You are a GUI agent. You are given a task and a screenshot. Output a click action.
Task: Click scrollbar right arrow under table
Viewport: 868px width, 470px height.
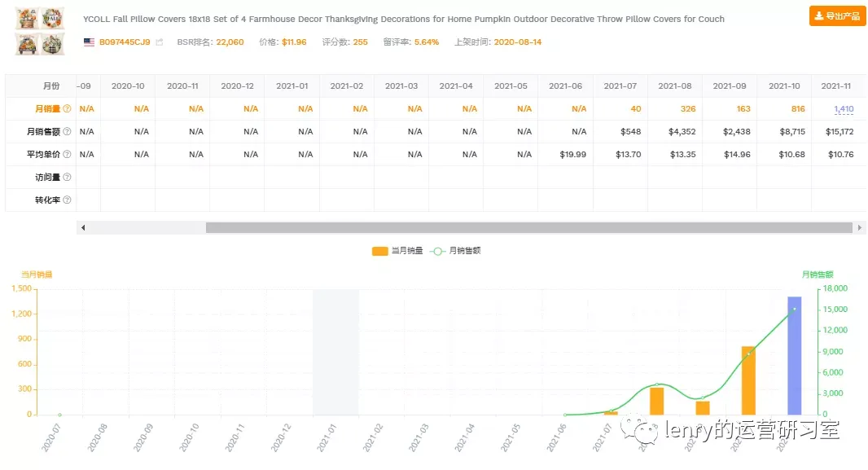[x=859, y=227]
